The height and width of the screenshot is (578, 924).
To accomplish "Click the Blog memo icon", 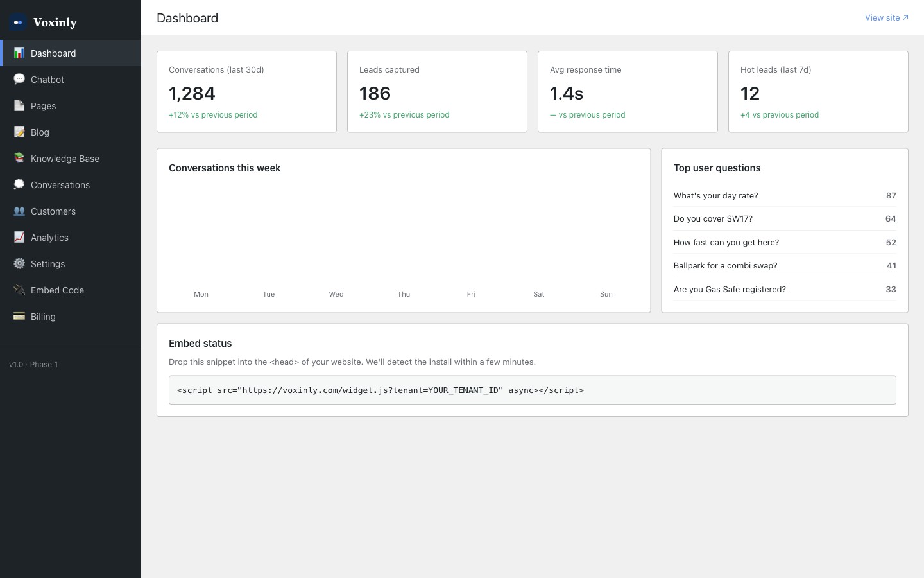I will tap(19, 132).
